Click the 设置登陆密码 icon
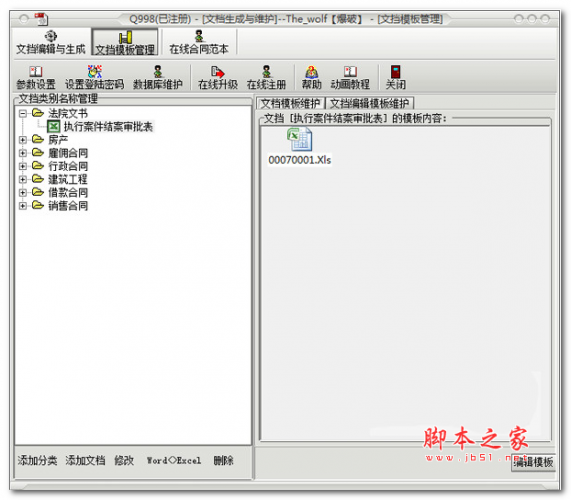 point(94,71)
